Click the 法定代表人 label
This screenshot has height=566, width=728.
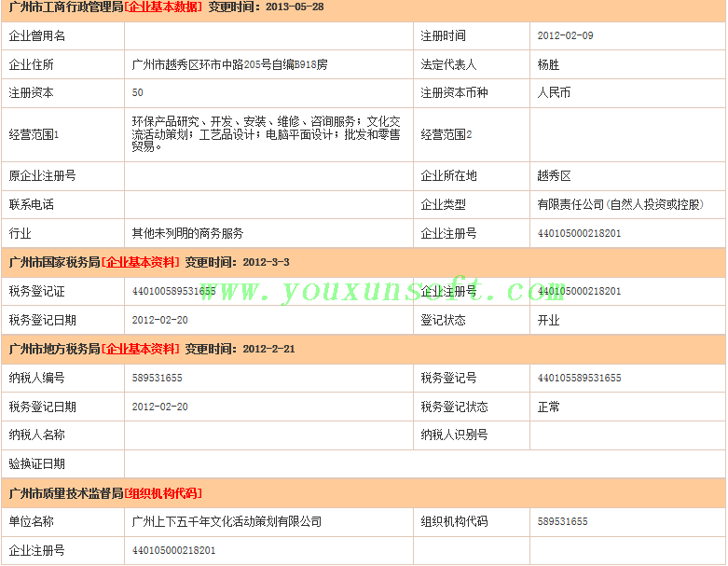(448, 64)
